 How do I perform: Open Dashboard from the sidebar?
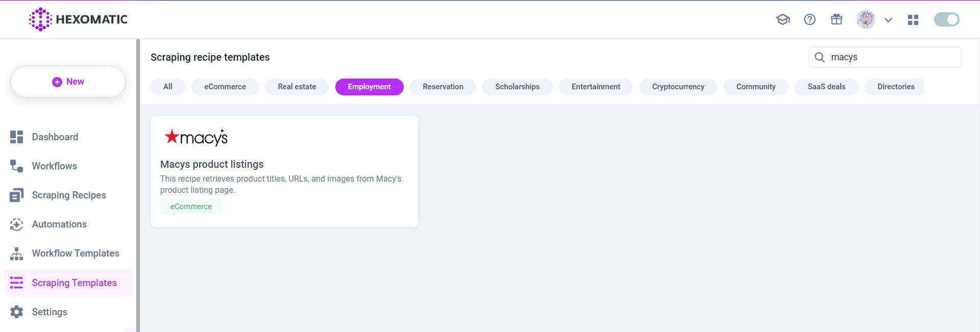pos(55,137)
